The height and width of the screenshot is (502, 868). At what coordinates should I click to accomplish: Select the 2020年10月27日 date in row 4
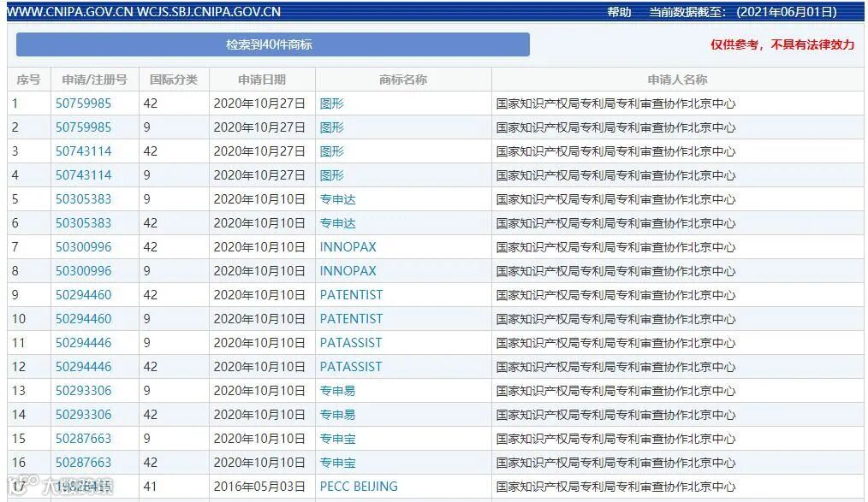click(x=259, y=175)
